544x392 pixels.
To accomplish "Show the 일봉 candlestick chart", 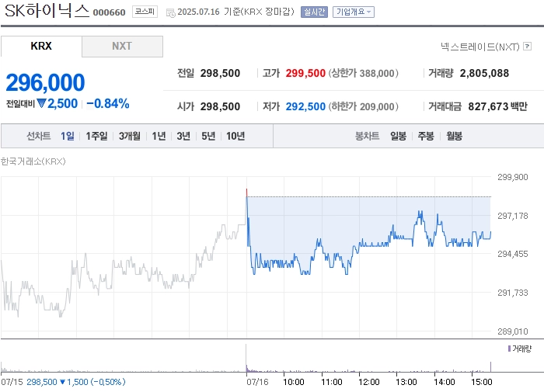I will 398,136.
